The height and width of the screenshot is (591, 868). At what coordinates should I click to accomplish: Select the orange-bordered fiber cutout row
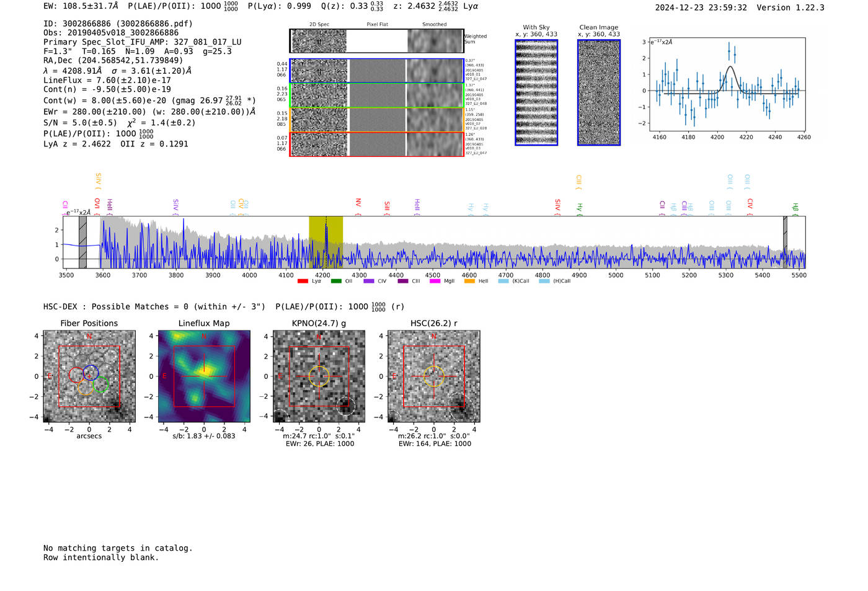[377, 120]
